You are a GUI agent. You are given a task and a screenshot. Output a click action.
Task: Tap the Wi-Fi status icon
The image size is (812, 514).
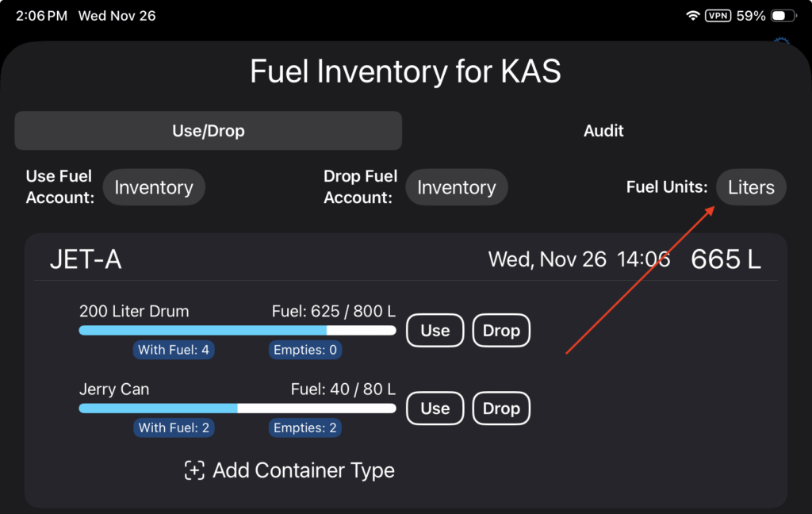pyautogui.click(x=693, y=16)
